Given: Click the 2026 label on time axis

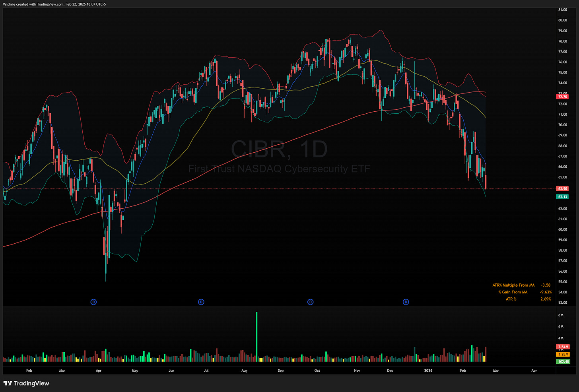Looking at the screenshot, I should [428, 371].
